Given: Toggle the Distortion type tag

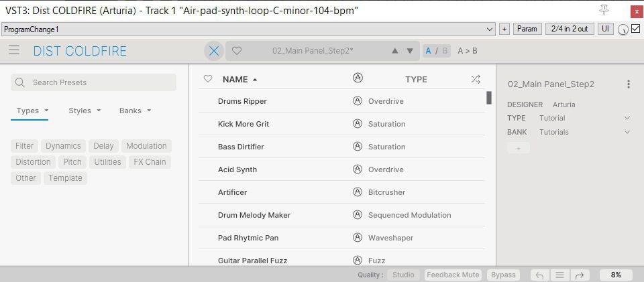Looking at the screenshot, I should [34, 162].
